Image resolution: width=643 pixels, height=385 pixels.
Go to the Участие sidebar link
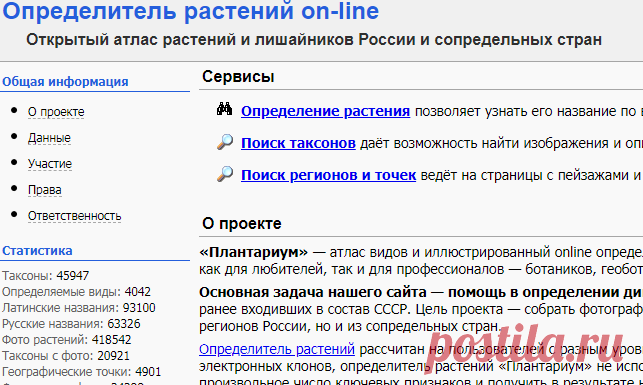(x=50, y=164)
